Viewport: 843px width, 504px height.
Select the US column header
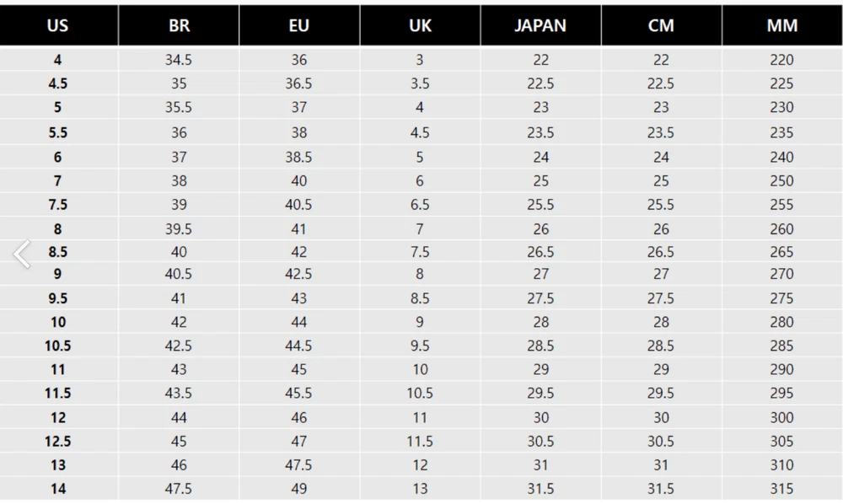58,25
